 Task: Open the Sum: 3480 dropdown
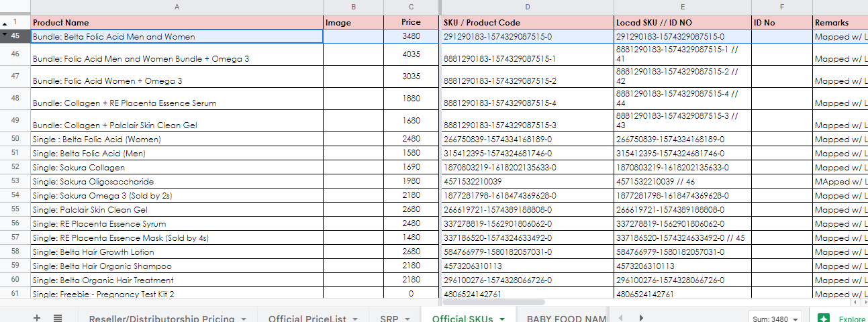[x=776, y=319]
